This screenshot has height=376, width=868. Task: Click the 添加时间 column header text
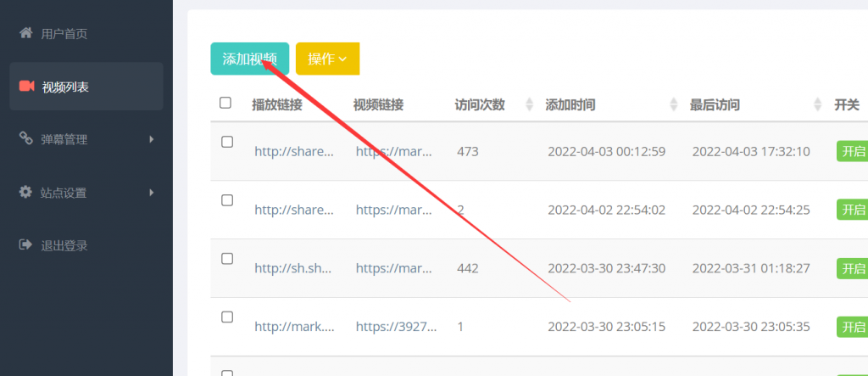(570, 104)
